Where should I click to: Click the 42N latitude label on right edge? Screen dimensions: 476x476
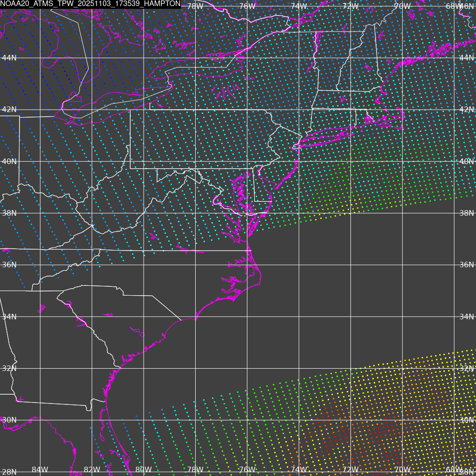tap(467, 110)
